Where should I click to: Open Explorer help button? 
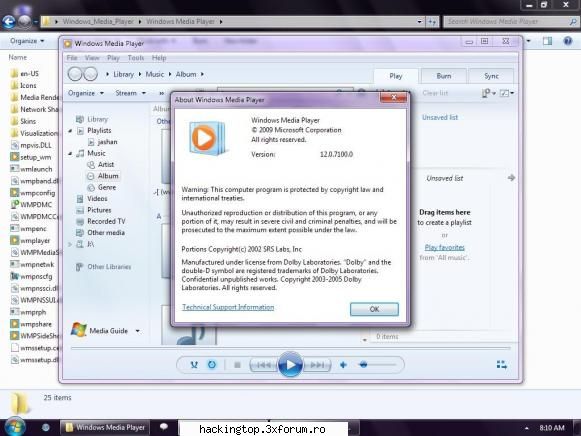click(x=567, y=41)
